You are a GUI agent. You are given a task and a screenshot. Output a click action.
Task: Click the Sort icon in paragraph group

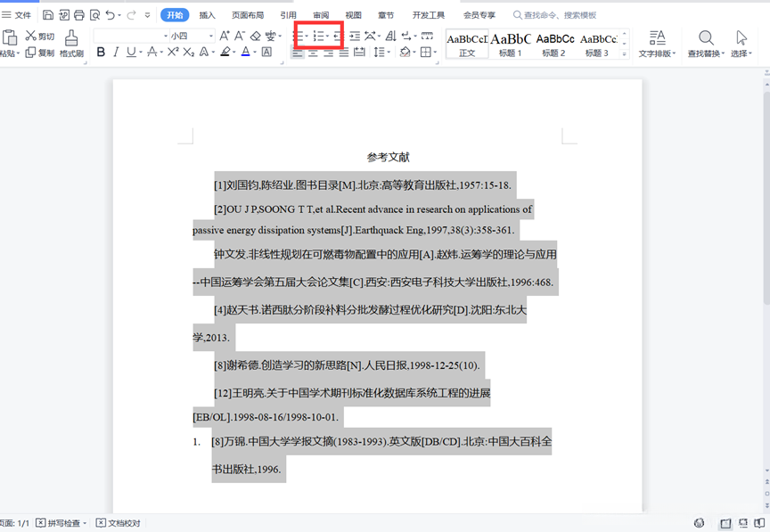[390, 36]
